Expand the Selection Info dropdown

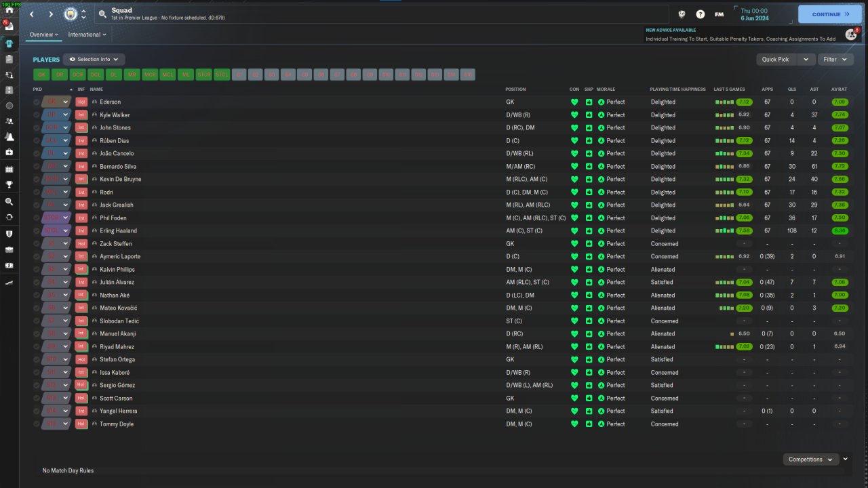click(x=94, y=60)
